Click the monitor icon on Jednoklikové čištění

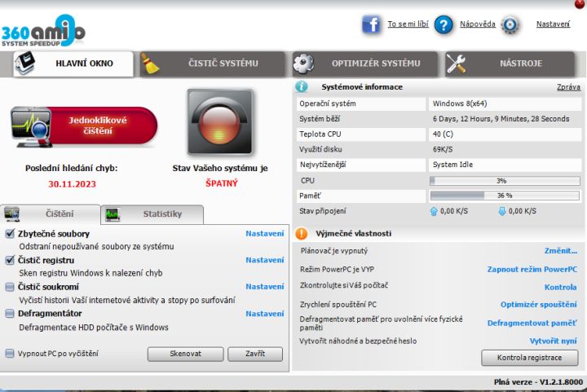[31, 127]
